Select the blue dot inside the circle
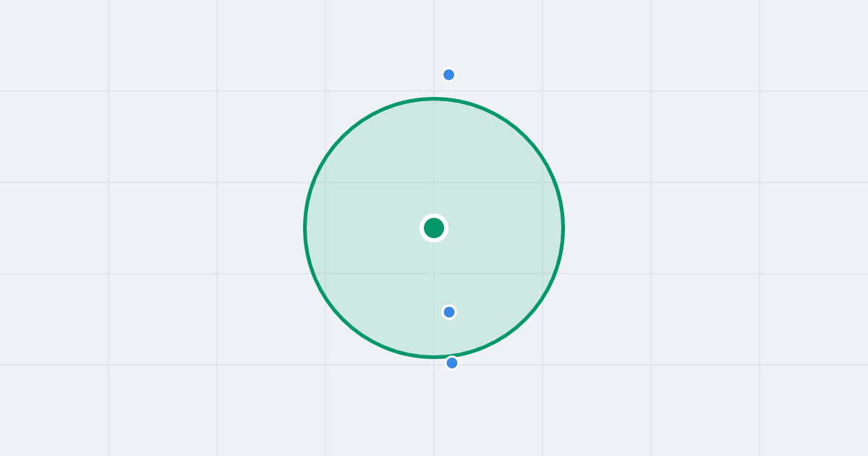Screen dimensions: 868x456 449,312
